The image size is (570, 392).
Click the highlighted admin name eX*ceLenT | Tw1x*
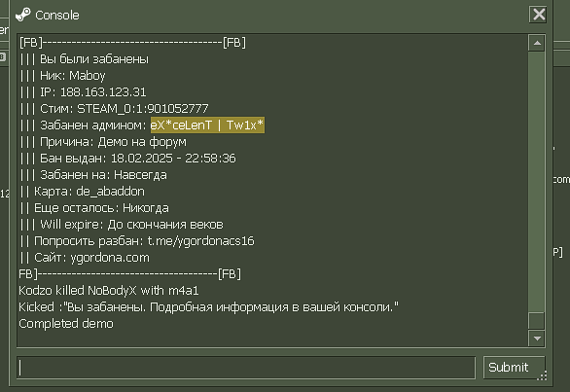[207, 125]
